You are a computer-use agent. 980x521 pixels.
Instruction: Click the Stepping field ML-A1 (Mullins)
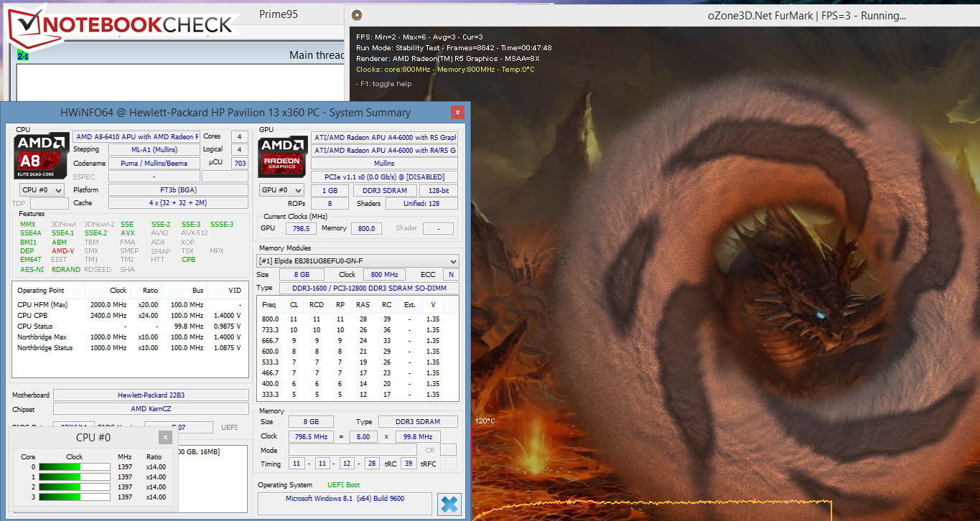[x=154, y=150]
